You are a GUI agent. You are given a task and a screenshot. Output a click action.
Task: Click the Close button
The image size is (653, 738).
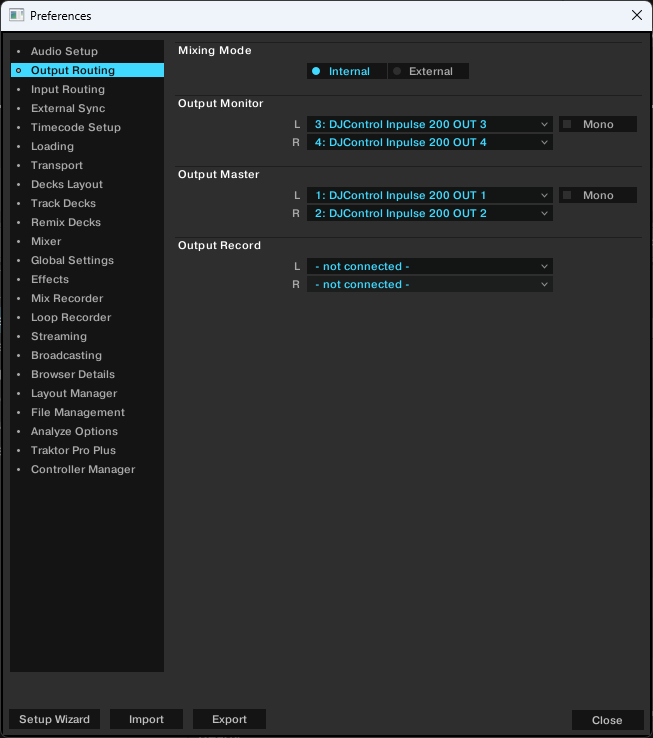click(x=607, y=720)
